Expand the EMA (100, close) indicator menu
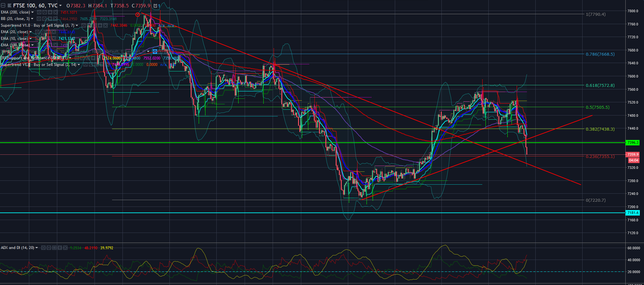Screen dimensions: 644x285 click(x=32, y=45)
